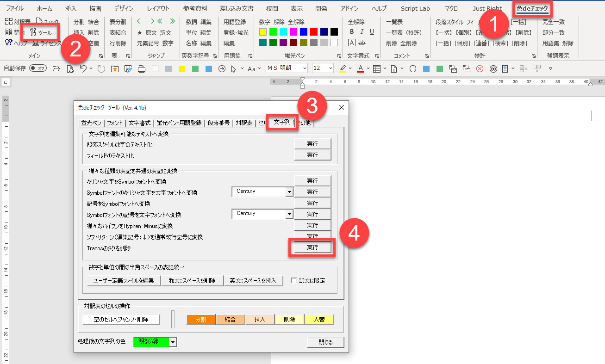Click the red circled X icon in the toolbar

click(480, 68)
